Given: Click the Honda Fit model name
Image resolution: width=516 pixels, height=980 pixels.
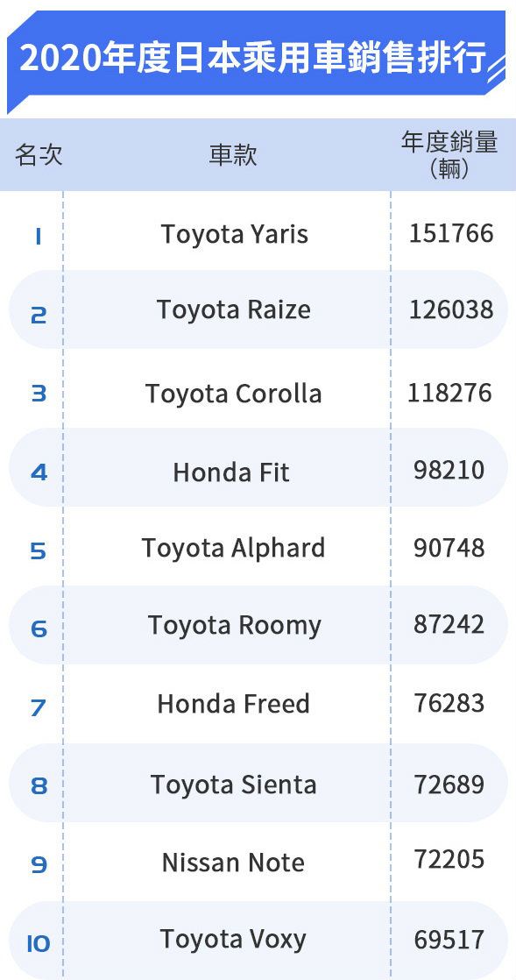Looking at the screenshot, I should (231, 472).
